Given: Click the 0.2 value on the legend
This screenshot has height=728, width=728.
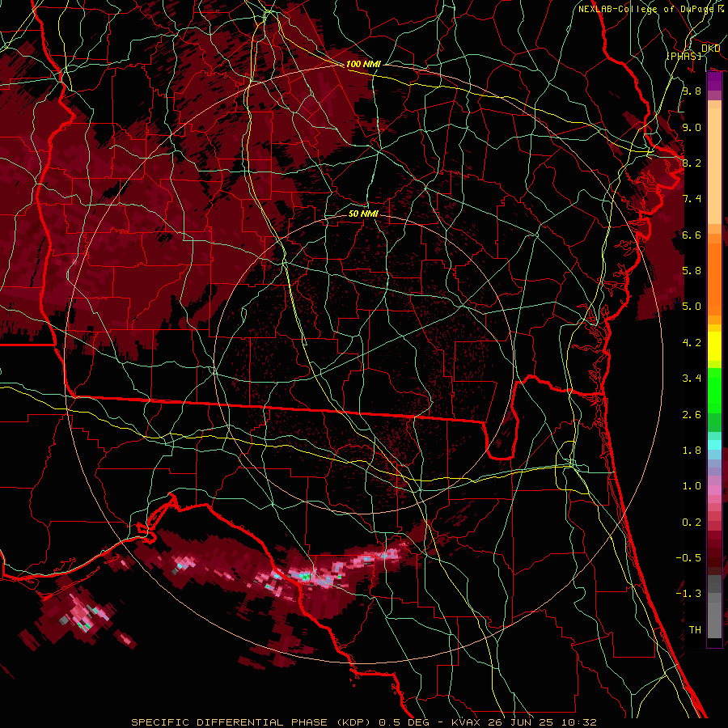Looking at the screenshot, I should click(692, 523).
